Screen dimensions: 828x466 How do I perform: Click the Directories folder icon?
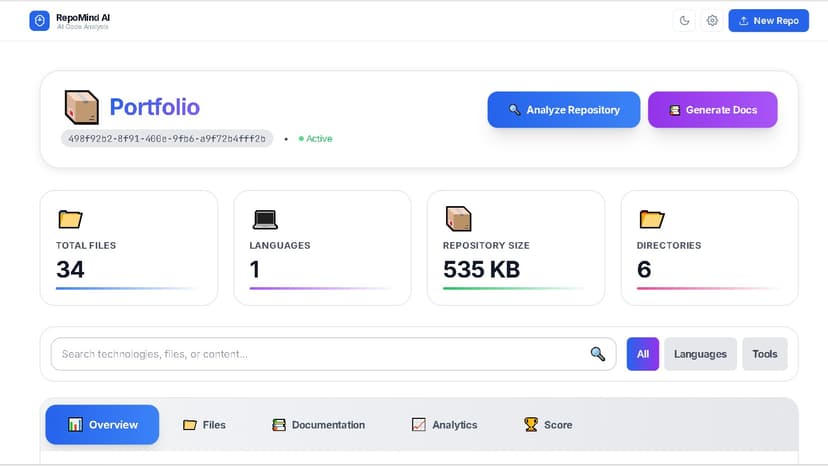click(652, 219)
